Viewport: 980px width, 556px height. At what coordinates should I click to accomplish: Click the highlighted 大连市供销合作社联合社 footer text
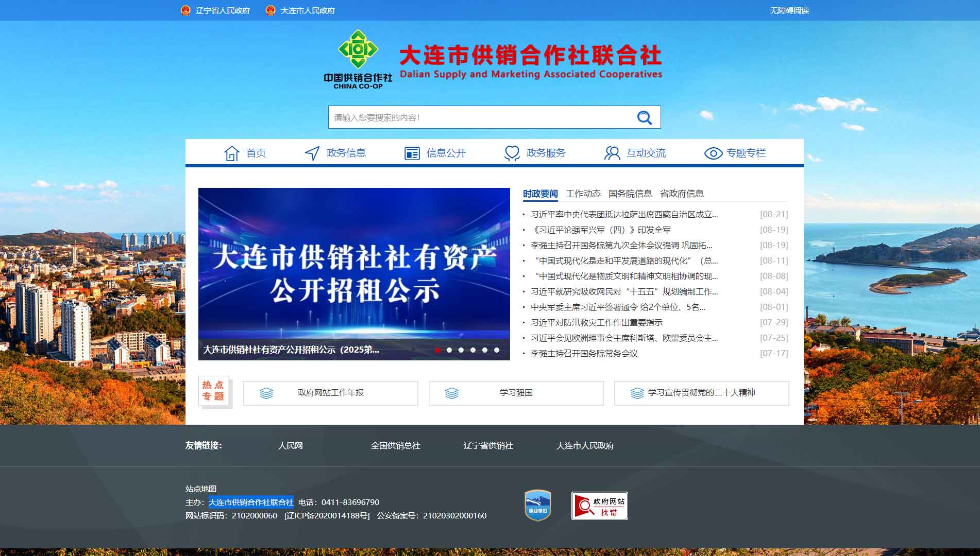click(251, 502)
